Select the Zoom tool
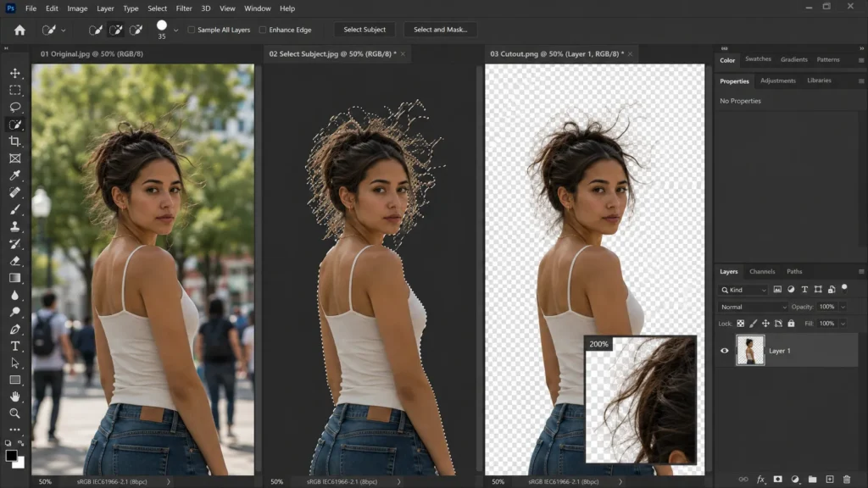 [x=15, y=413]
